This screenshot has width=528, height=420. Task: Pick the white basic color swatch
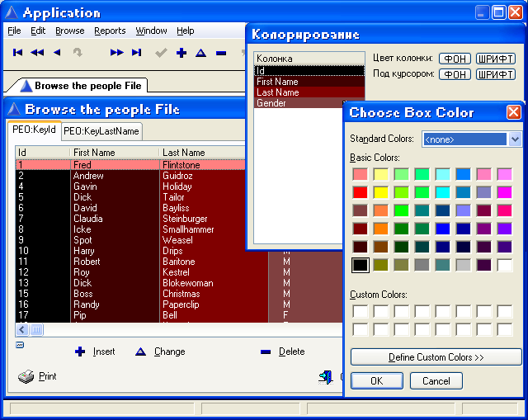click(504, 265)
